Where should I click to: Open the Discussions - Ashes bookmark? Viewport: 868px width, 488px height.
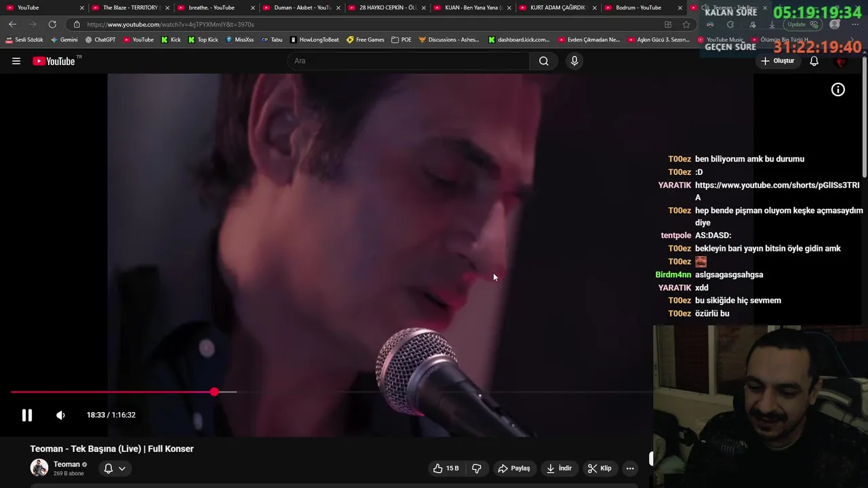(449, 40)
